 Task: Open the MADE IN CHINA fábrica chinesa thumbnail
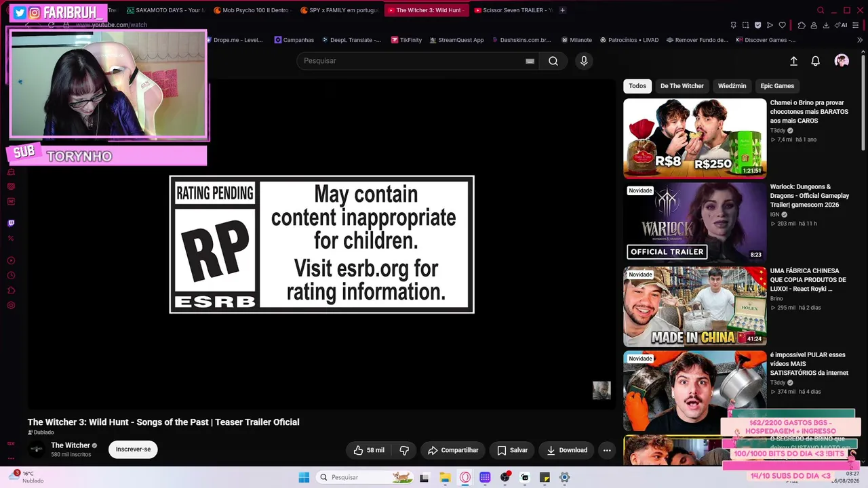[x=695, y=306]
